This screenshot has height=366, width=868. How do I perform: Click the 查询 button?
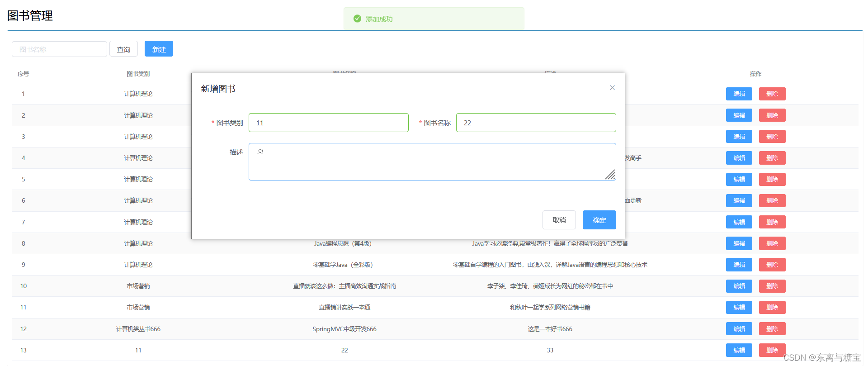[123, 49]
